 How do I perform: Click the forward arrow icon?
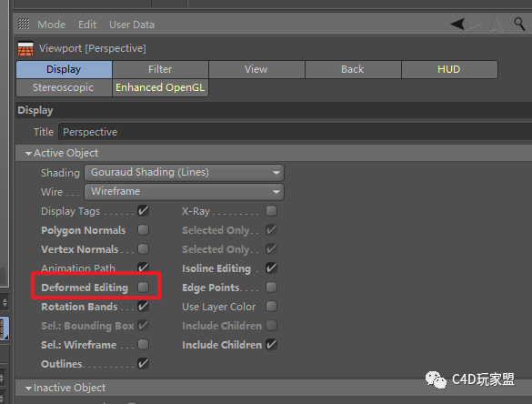(474, 24)
